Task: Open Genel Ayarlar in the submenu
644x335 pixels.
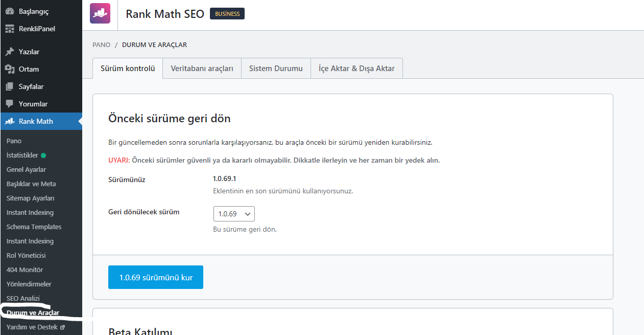Action: pyautogui.click(x=26, y=169)
